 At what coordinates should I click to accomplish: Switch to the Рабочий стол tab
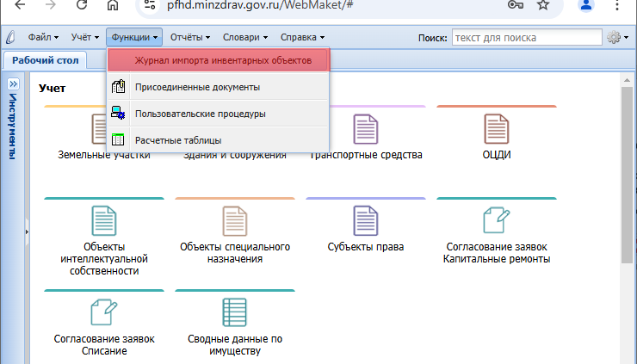point(45,60)
